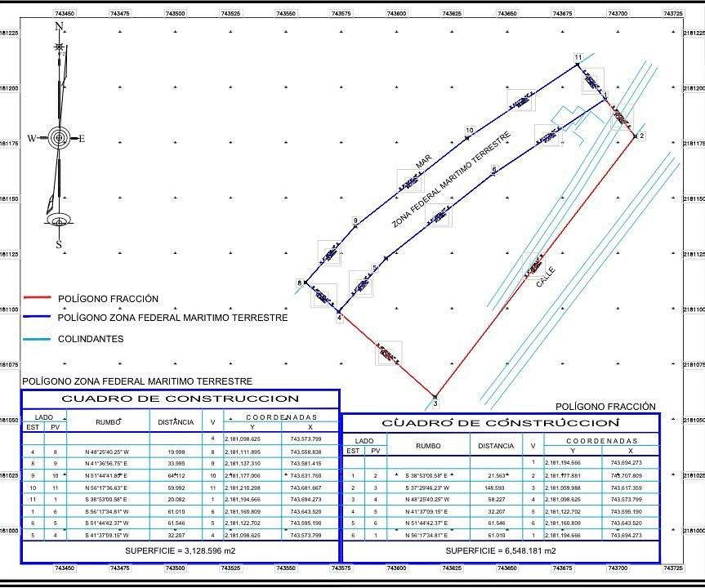Click SUPERFICIE = 6,548.181 m2 text
The width and height of the screenshot is (705, 588).
[501, 550]
